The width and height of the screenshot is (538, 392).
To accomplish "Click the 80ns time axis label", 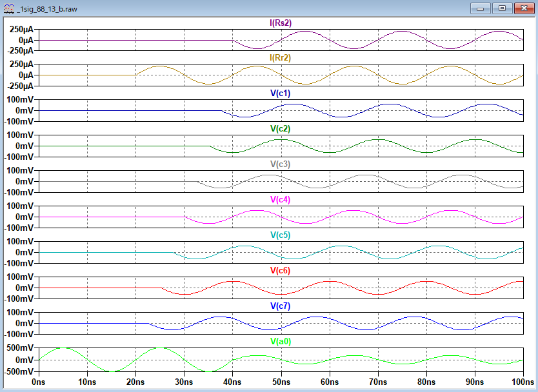I will pos(426,382).
